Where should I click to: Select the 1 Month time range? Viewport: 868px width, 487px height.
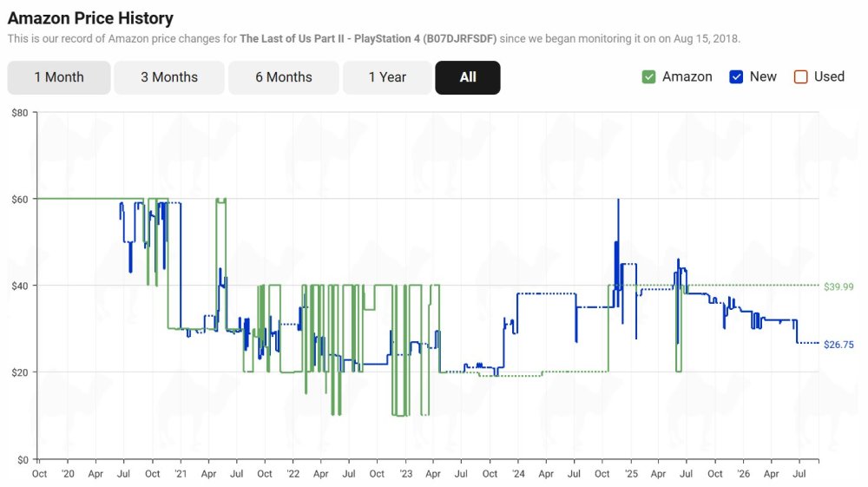tap(59, 77)
